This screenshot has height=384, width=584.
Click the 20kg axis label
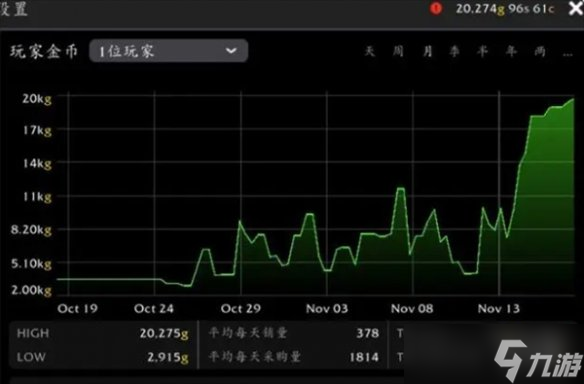coord(36,99)
